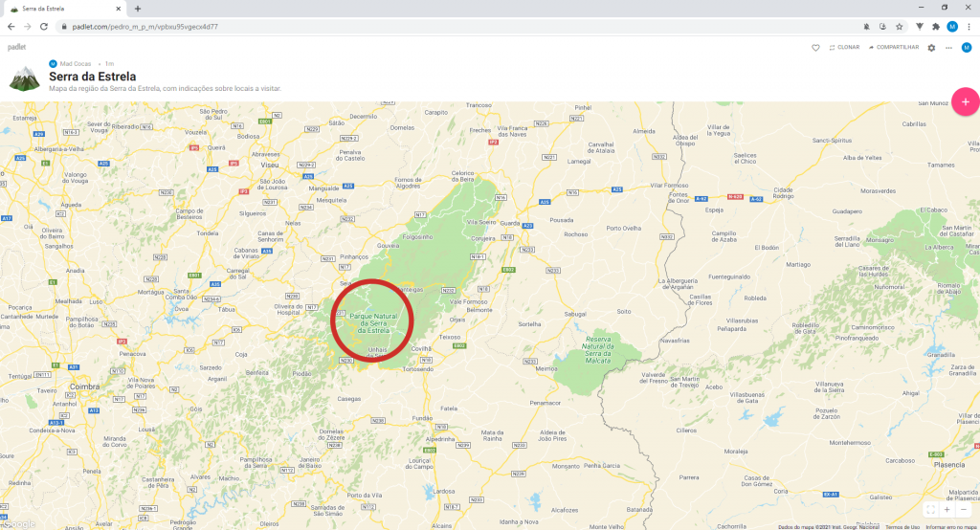Open the padlet user avatar menu
This screenshot has width=980, height=530.
[x=967, y=48]
